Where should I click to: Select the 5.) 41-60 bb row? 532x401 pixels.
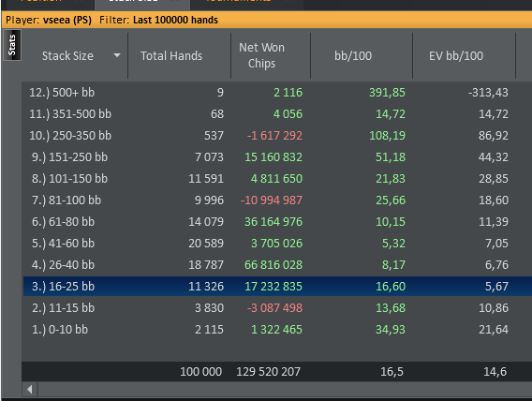click(x=277, y=244)
